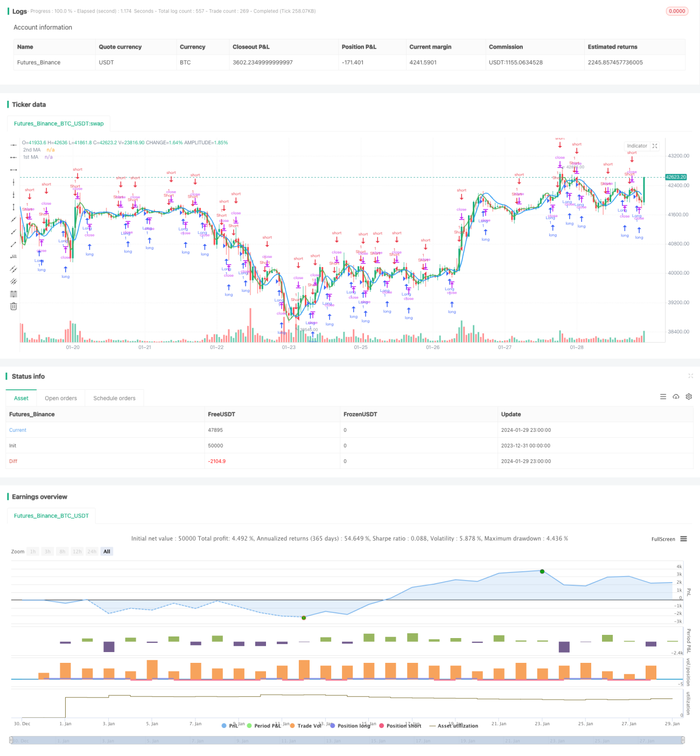Select the Fibonacci retracement lines tool

click(x=13, y=294)
